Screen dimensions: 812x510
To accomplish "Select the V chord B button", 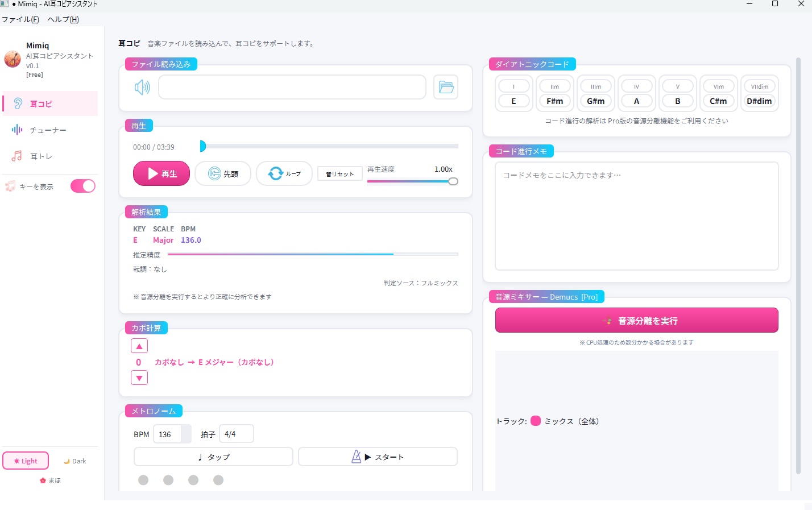I will [678, 94].
